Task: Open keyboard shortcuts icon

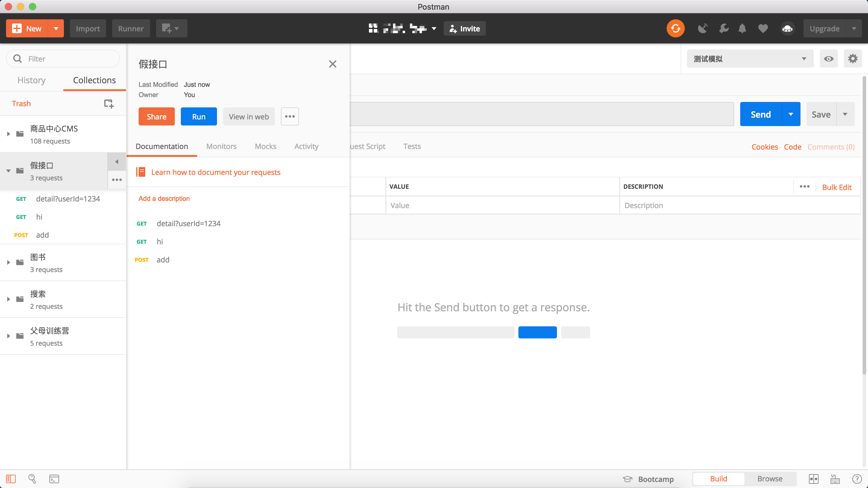Action: click(x=835, y=479)
